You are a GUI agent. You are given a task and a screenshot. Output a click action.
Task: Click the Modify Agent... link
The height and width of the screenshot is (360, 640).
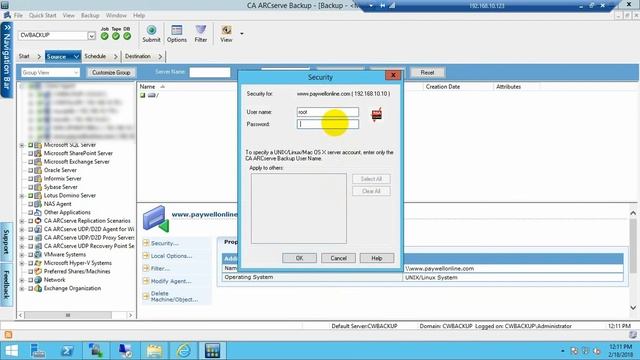pos(171,281)
